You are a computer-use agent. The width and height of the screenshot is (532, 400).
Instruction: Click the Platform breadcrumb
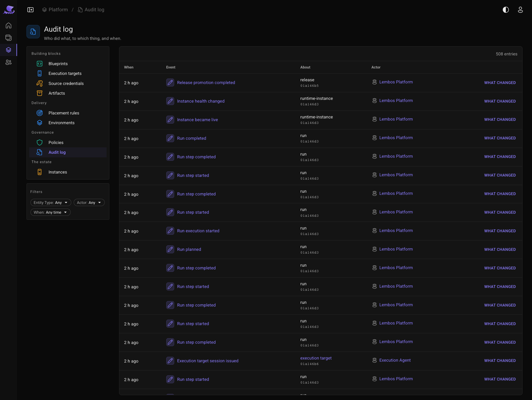55,10
